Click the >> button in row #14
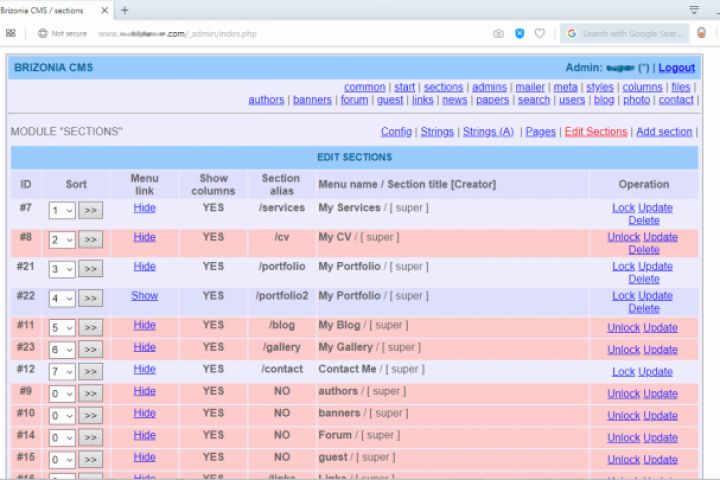This screenshot has width=720, height=480. pos(90,437)
